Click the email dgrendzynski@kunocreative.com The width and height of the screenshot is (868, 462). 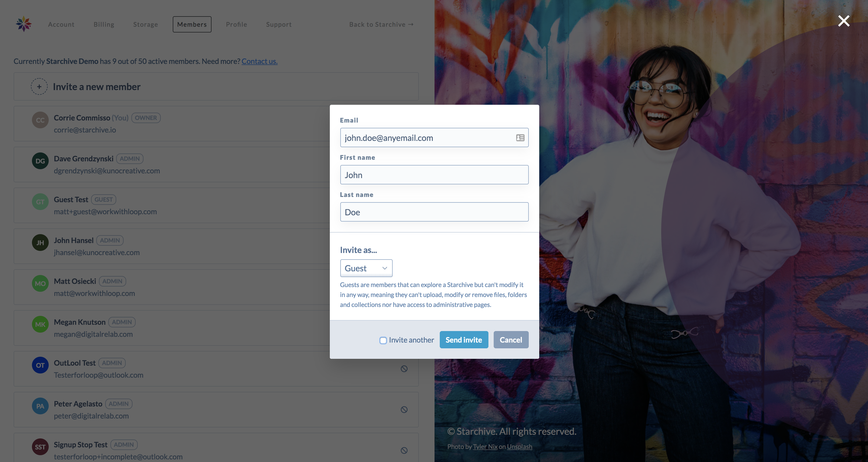tap(107, 171)
